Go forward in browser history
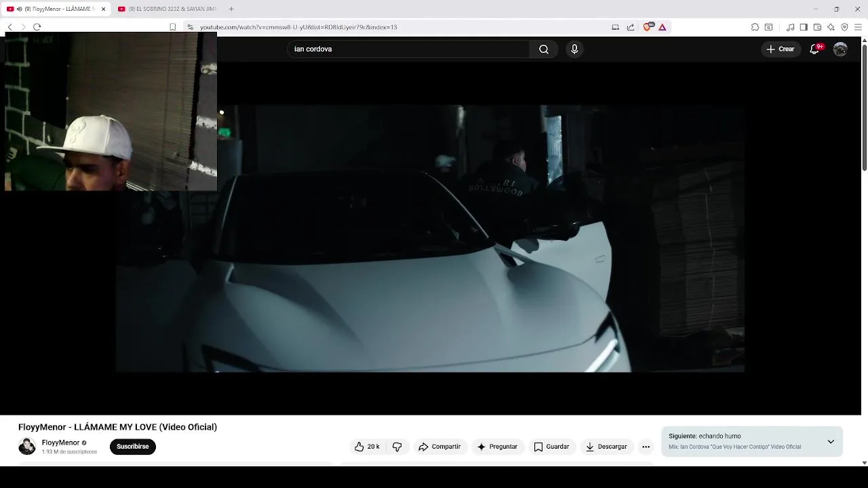868x488 pixels. (23, 27)
